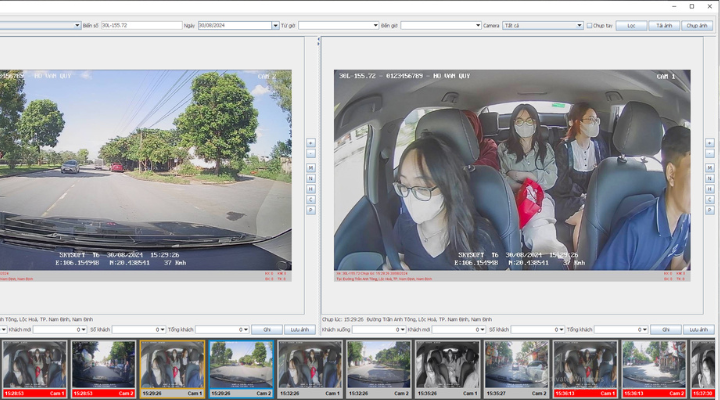720x400 pixels.
Task: Open the Từ giờ time dropdown
Action: [376, 26]
